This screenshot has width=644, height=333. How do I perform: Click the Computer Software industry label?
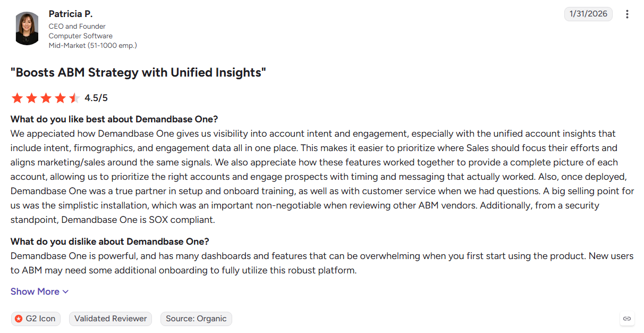(81, 36)
